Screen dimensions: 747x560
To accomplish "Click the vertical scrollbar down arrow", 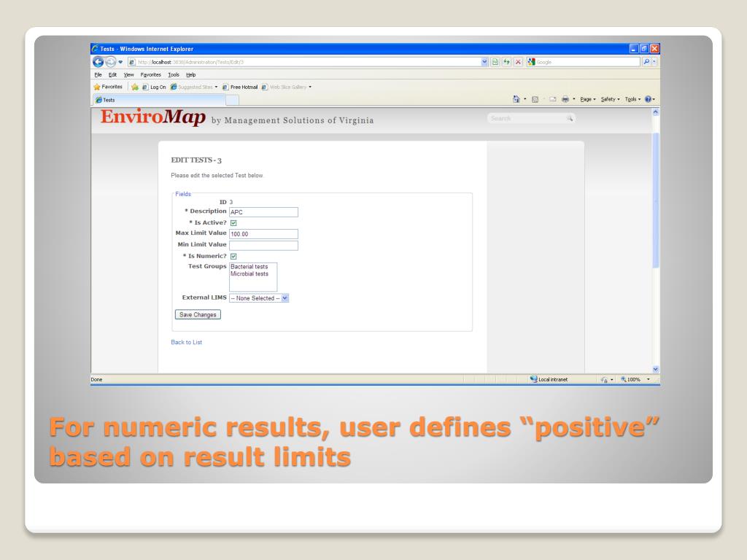I will [x=656, y=369].
